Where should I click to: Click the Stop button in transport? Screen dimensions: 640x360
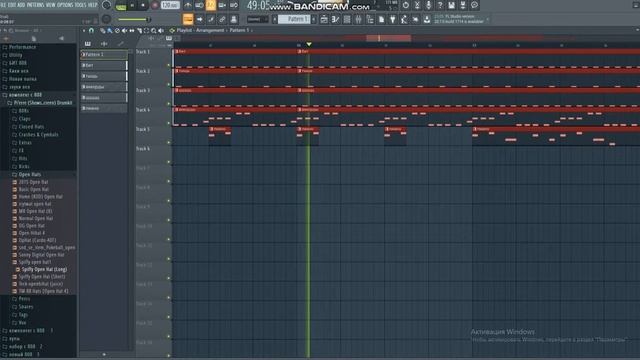coord(143,5)
